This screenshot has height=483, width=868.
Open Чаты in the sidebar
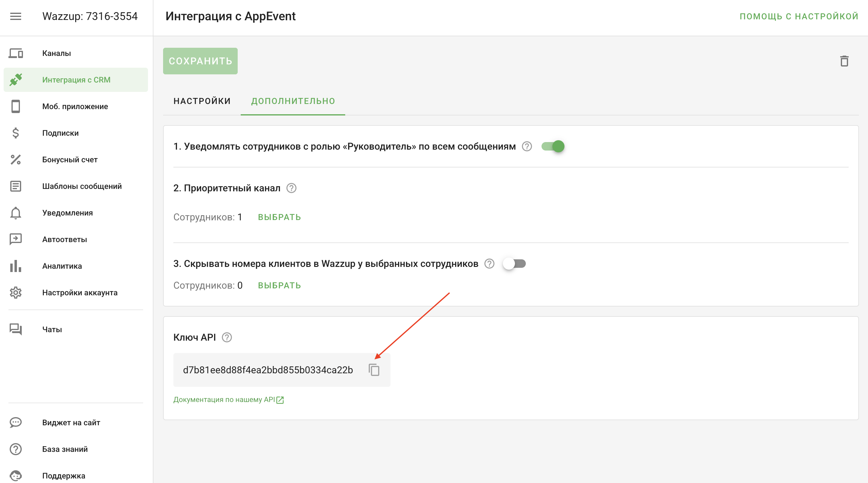tap(52, 329)
